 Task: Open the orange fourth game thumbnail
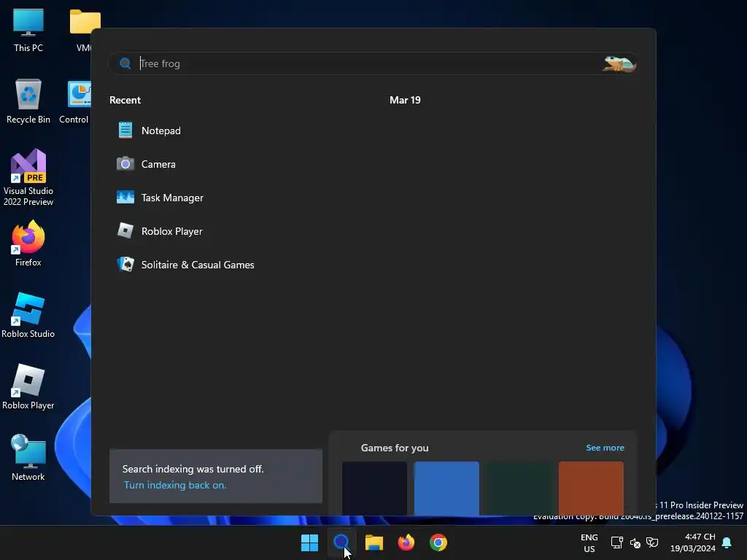click(591, 488)
